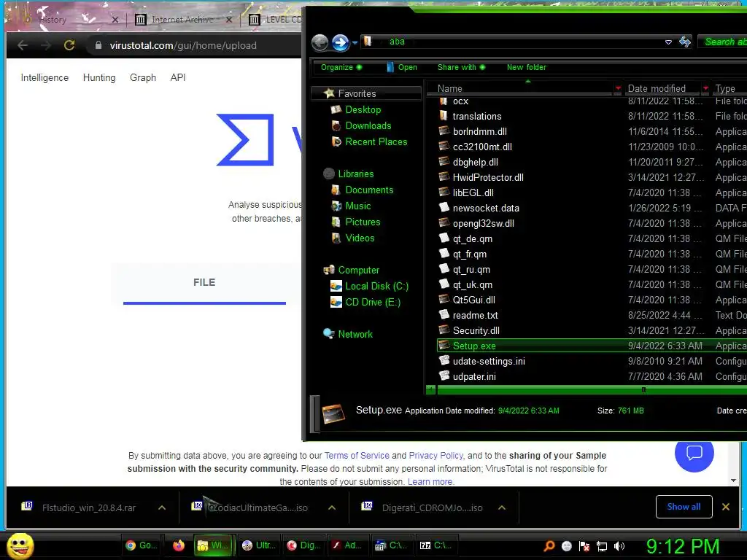Open the Organize menu

341,67
